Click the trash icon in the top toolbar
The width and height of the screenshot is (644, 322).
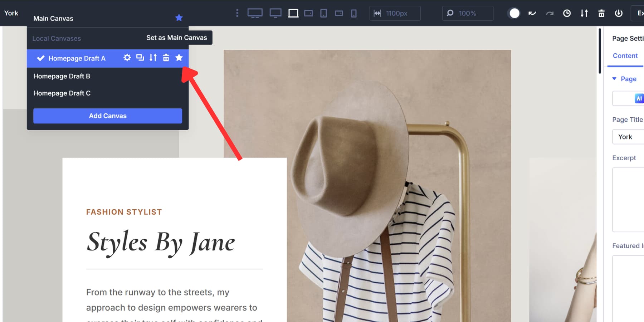[601, 13]
